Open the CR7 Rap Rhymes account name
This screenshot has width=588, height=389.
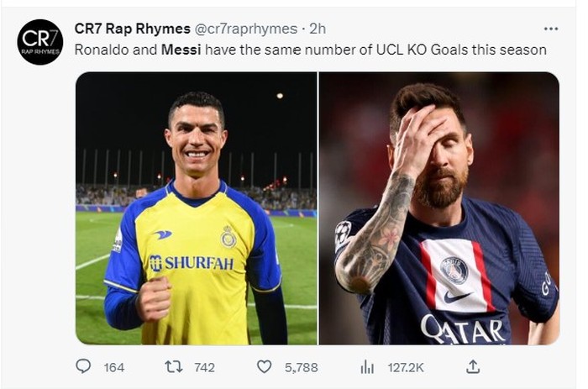(x=121, y=29)
